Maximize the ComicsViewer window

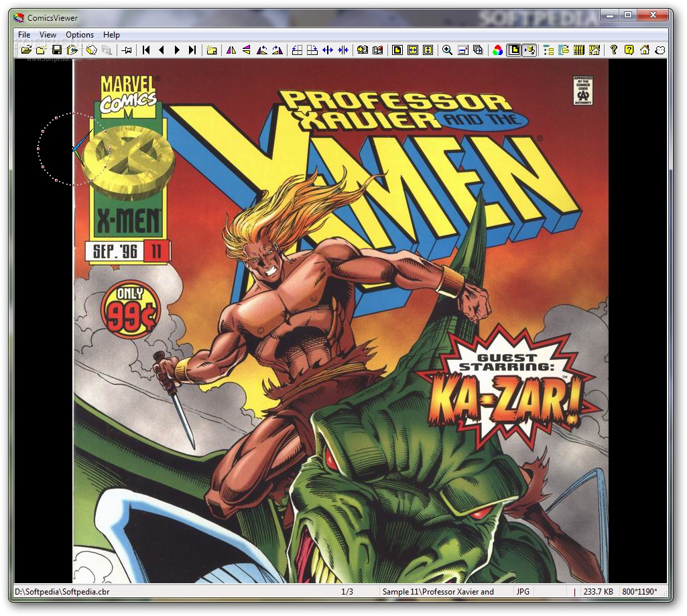point(628,15)
